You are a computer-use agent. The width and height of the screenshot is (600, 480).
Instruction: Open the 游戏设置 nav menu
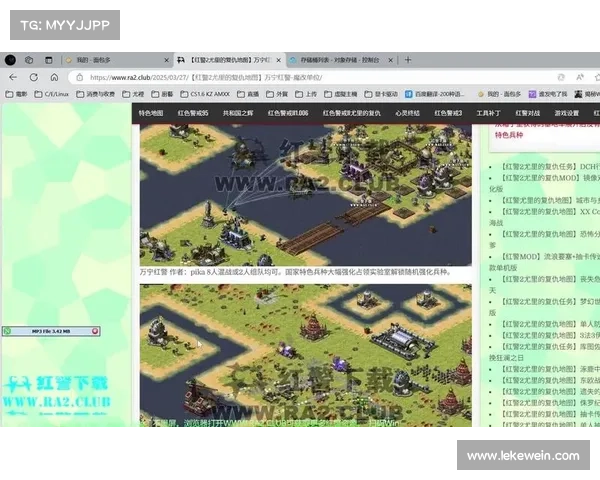tap(567, 113)
